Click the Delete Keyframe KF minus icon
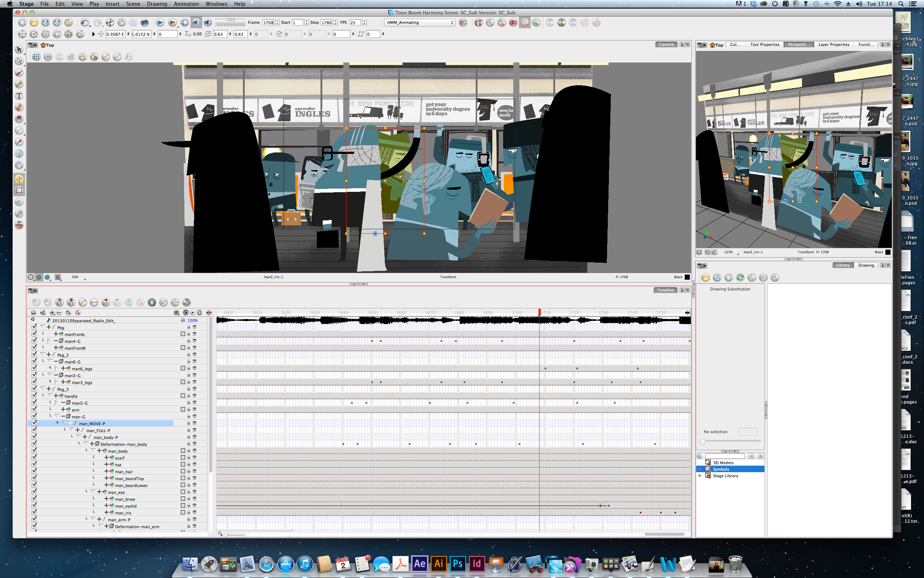Image resolution: width=924 pixels, height=578 pixels. coord(71,302)
